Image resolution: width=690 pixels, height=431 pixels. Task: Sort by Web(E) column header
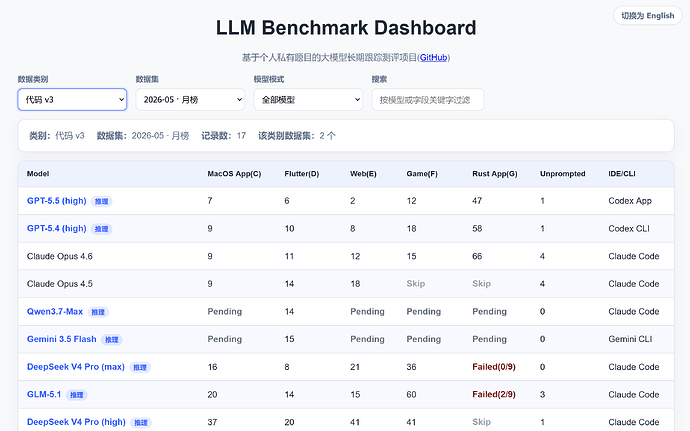[x=363, y=174]
